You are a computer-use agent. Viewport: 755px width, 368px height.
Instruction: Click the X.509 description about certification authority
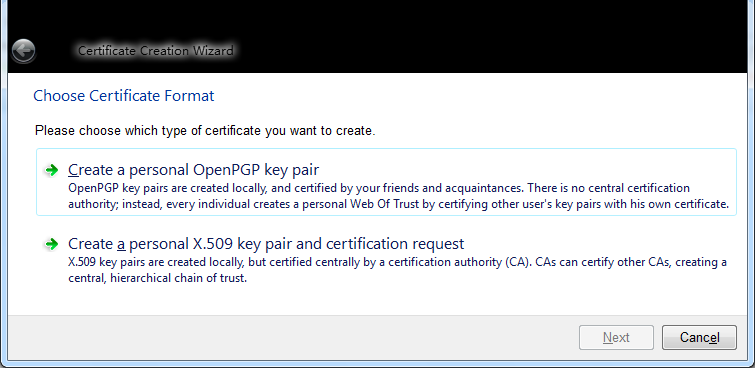(x=397, y=271)
